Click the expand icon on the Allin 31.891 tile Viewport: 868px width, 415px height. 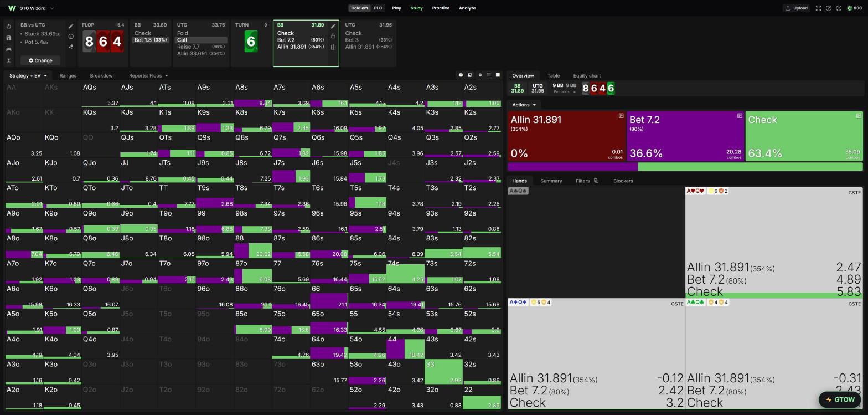click(x=621, y=116)
